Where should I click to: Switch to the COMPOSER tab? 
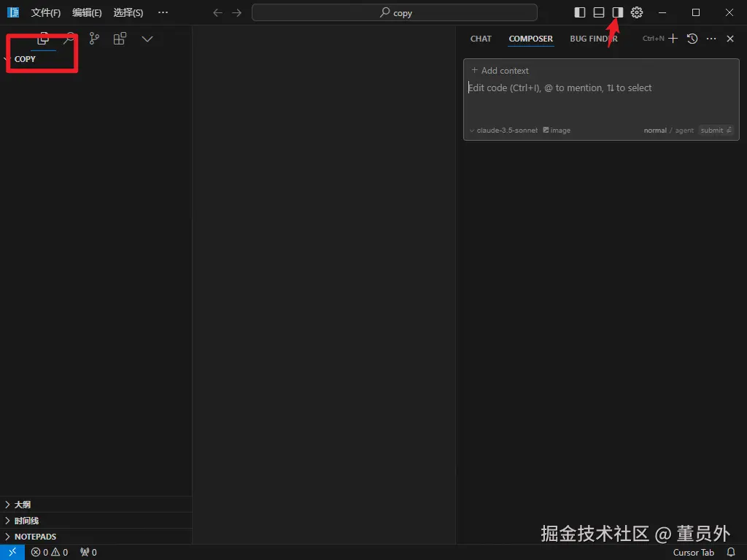[531, 39]
